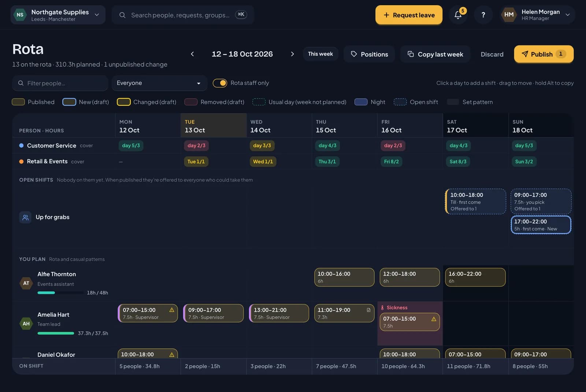The height and width of the screenshot is (392, 586).
Task: Click the thermometer Sickness icon on Friday
Action: point(382,308)
